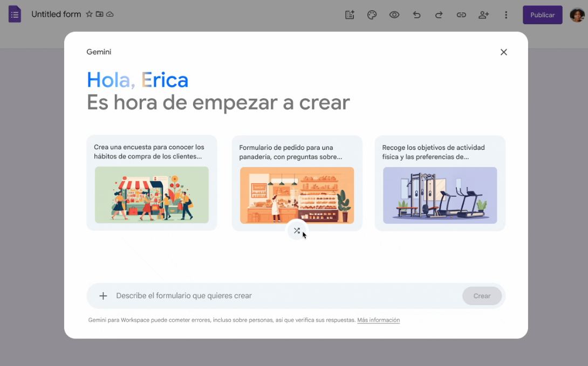Redo the last action
Screen dimensions: 588x366
coord(439,15)
